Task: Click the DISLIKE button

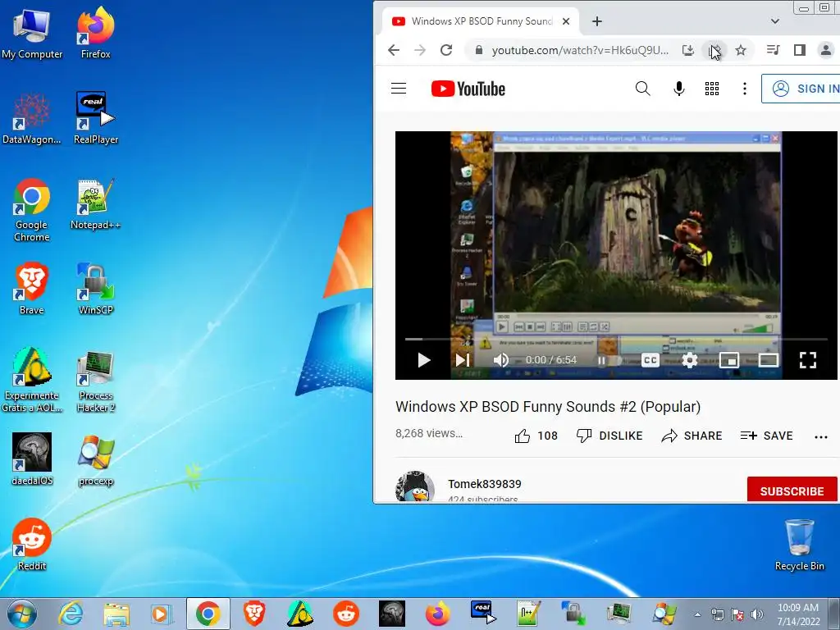Action: point(609,436)
